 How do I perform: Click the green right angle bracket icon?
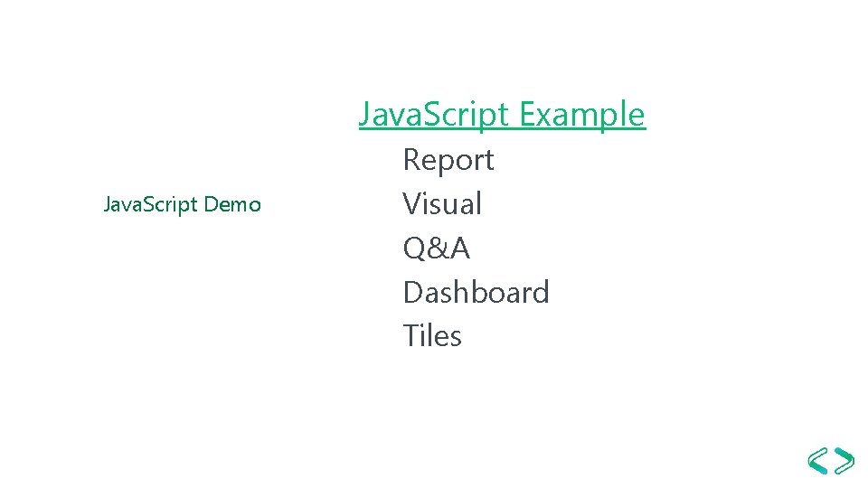pos(844,461)
